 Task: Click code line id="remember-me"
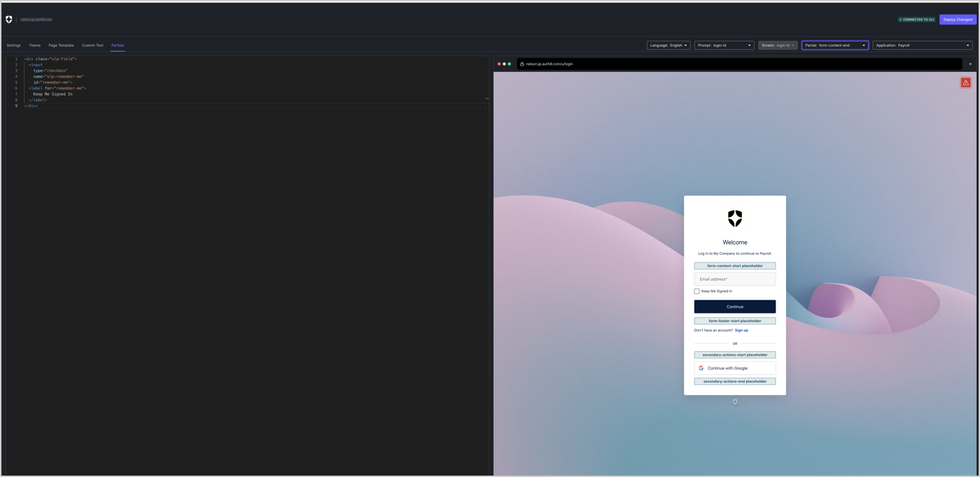(x=52, y=82)
